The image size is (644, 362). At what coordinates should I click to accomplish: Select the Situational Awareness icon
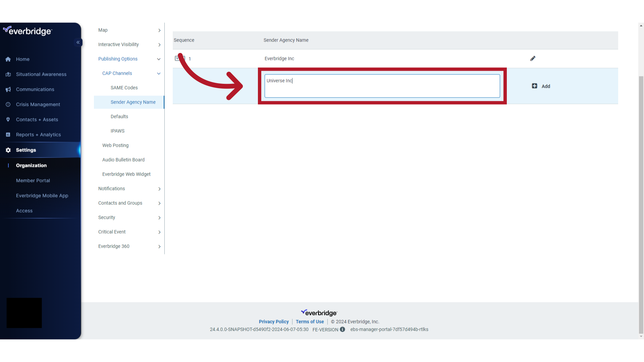tap(8, 74)
